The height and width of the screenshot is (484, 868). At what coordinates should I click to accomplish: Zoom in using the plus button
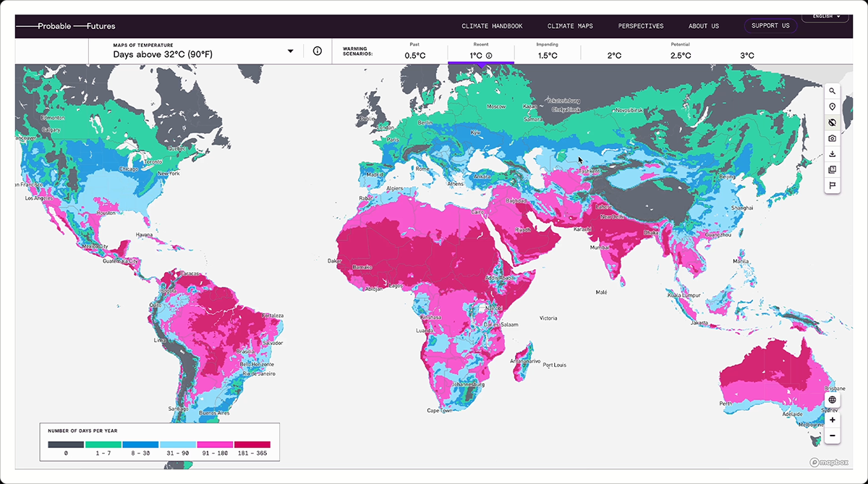point(832,420)
